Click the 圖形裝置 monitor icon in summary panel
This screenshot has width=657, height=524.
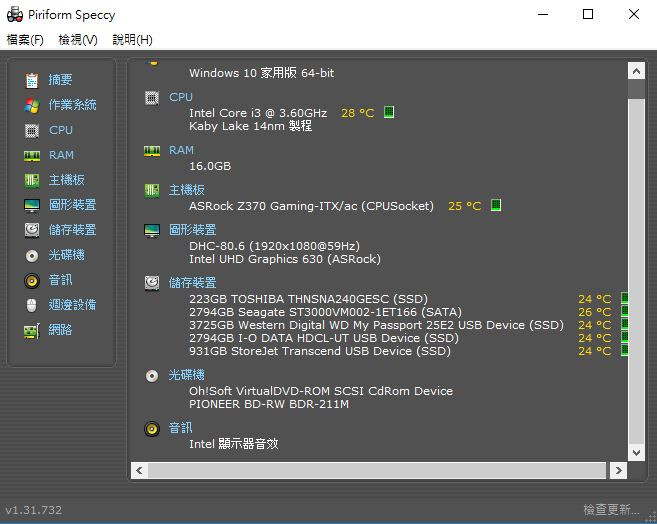[152, 230]
